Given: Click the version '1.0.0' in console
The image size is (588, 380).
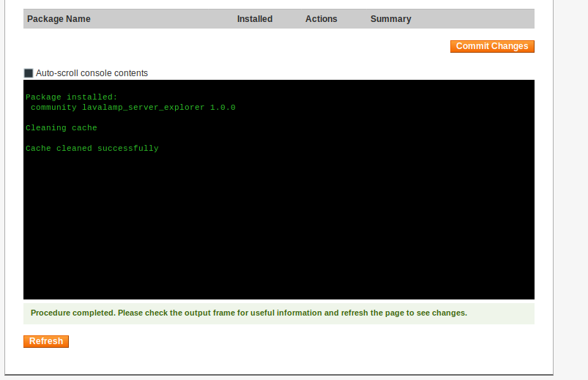Looking at the screenshot, I should tap(223, 107).
